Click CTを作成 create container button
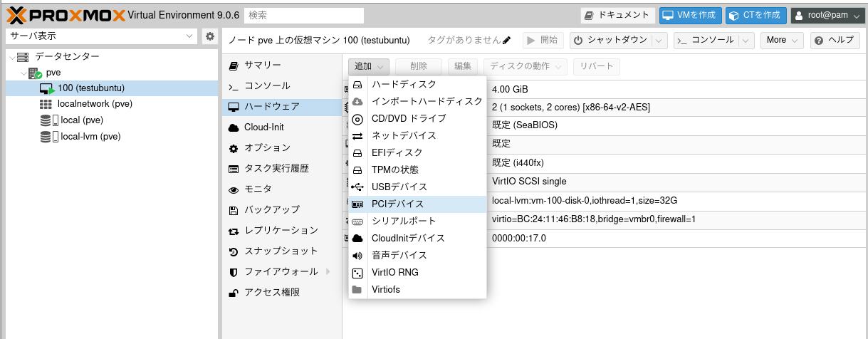The height and width of the screenshot is (339, 868). [756, 15]
